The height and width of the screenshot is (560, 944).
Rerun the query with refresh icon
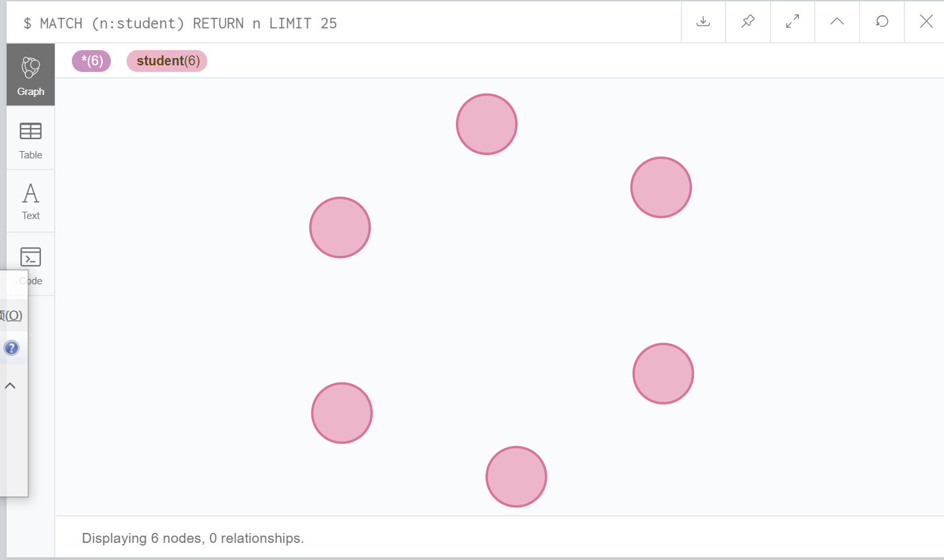882,22
